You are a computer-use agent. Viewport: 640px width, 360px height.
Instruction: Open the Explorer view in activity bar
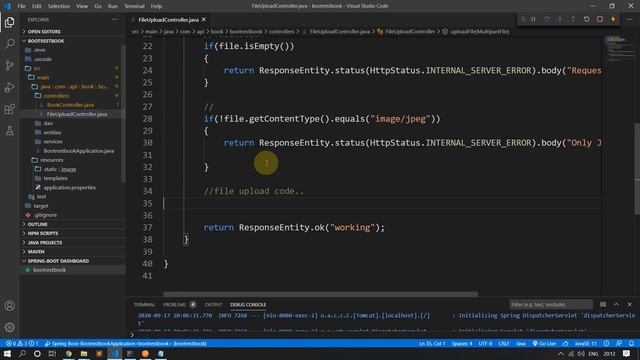coord(9,22)
